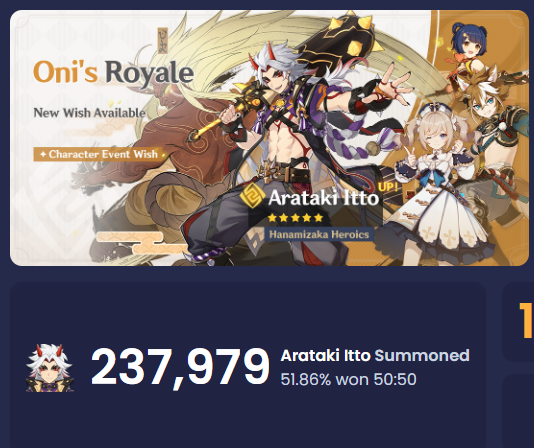Click the five-star rating row
Image resolution: width=534 pixels, height=448 pixels.
(x=295, y=218)
